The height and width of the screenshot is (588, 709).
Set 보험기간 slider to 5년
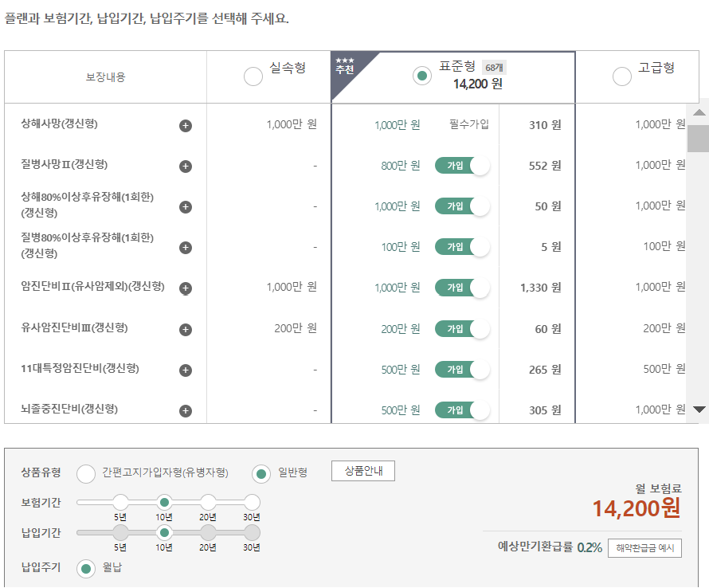click(x=120, y=502)
